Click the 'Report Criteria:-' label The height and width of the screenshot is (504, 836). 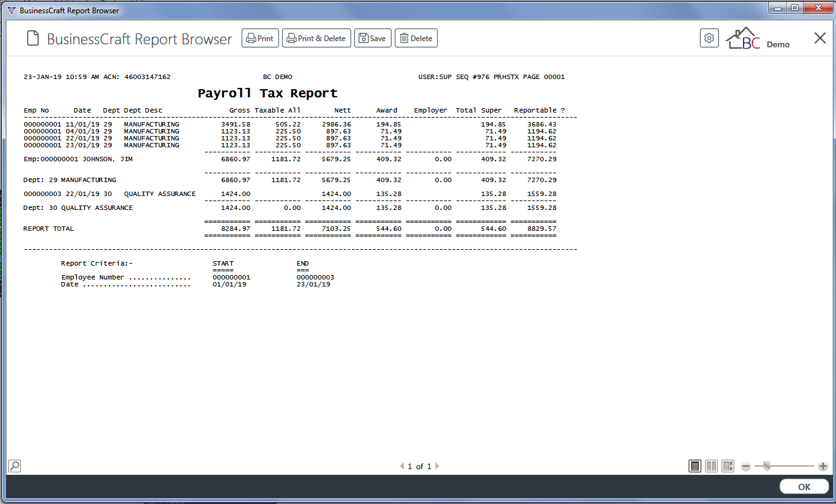click(97, 263)
